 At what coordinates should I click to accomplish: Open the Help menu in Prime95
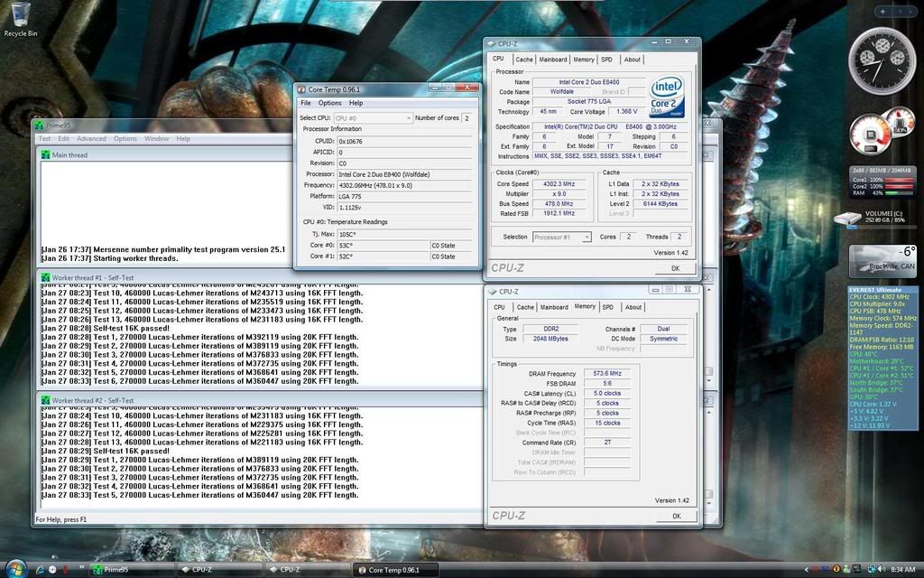(x=183, y=138)
